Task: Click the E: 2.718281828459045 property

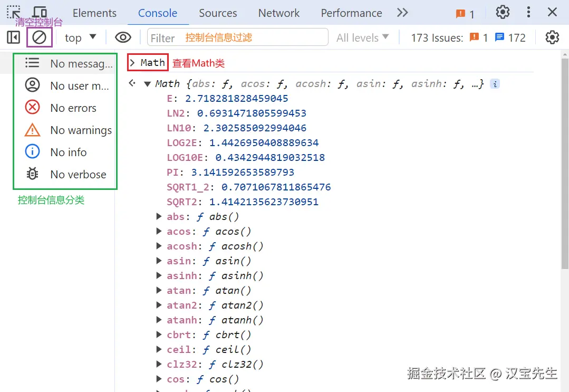Action: (x=227, y=98)
